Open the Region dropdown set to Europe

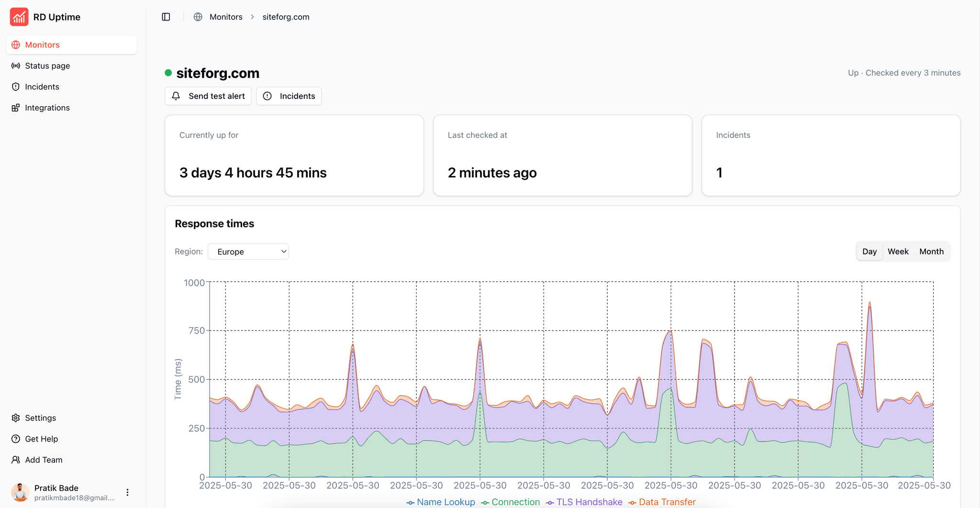point(248,252)
